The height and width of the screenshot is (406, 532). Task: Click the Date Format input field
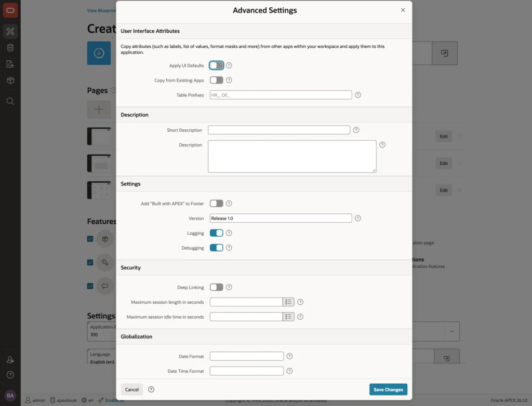[247, 356]
